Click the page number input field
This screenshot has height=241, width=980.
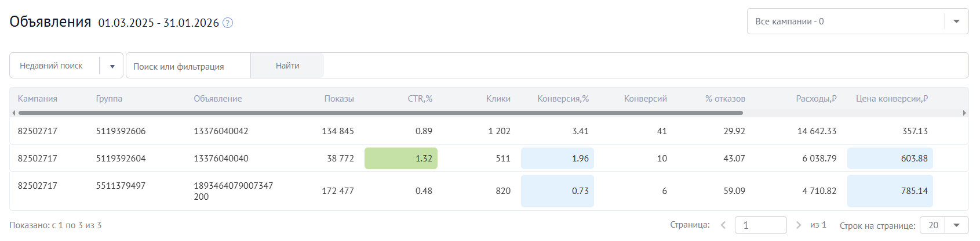[x=760, y=225]
